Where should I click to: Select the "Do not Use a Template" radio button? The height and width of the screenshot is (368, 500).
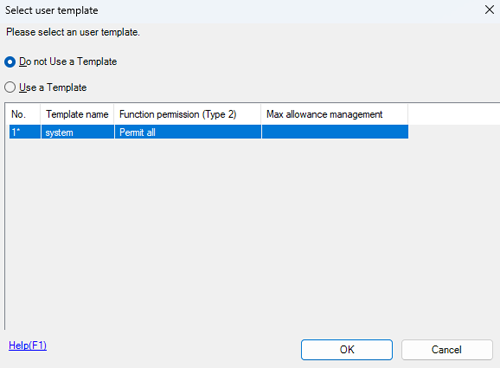coord(10,62)
